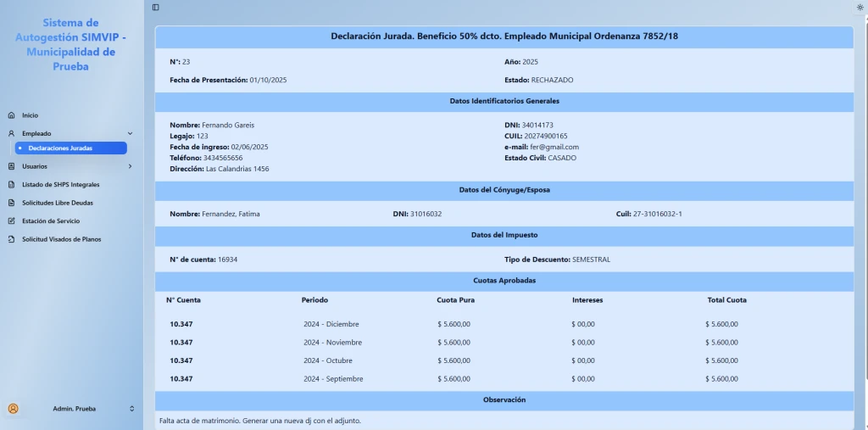Click the 2024 - Noviembre period row
The width and height of the screenshot is (868, 430).
click(332, 343)
